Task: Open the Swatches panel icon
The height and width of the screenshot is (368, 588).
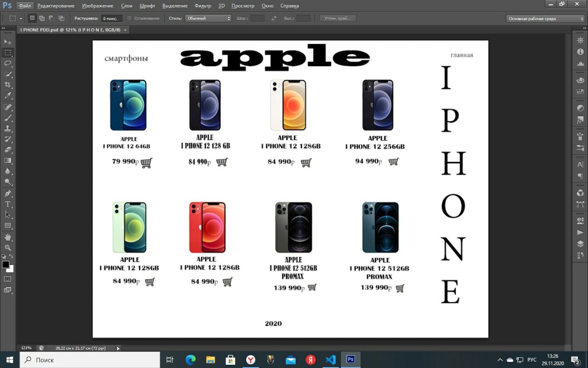Action: pyautogui.click(x=580, y=92)
